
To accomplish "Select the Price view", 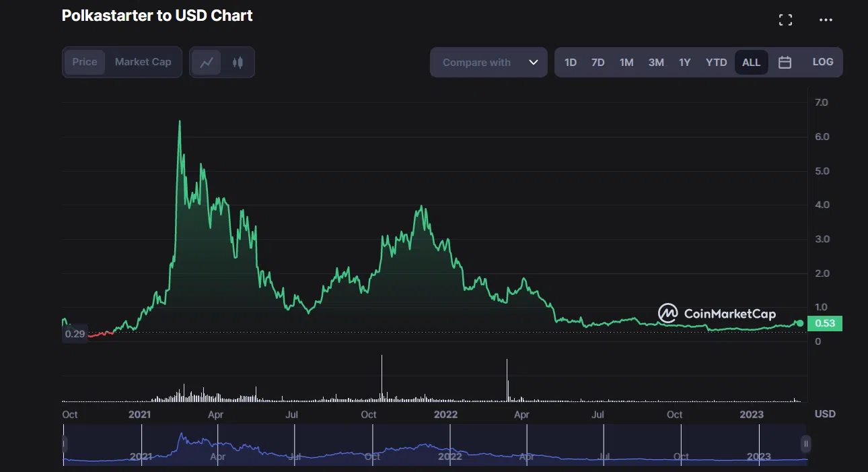I will (85, 62).
